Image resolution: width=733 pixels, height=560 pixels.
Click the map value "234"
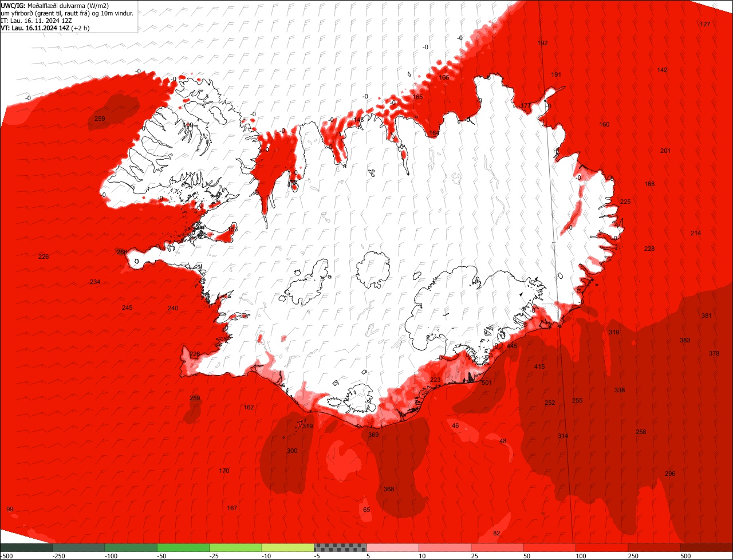click(x=95, y=282)
